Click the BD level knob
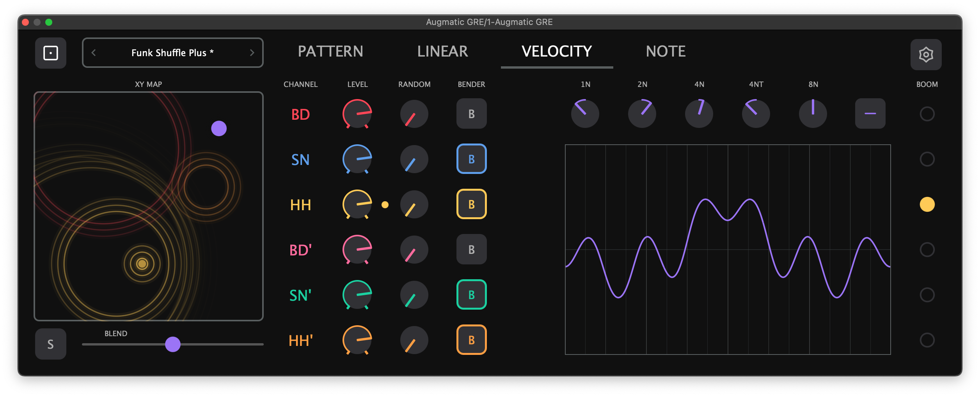This screenshot has width=980, height=397. coord(357,114)
